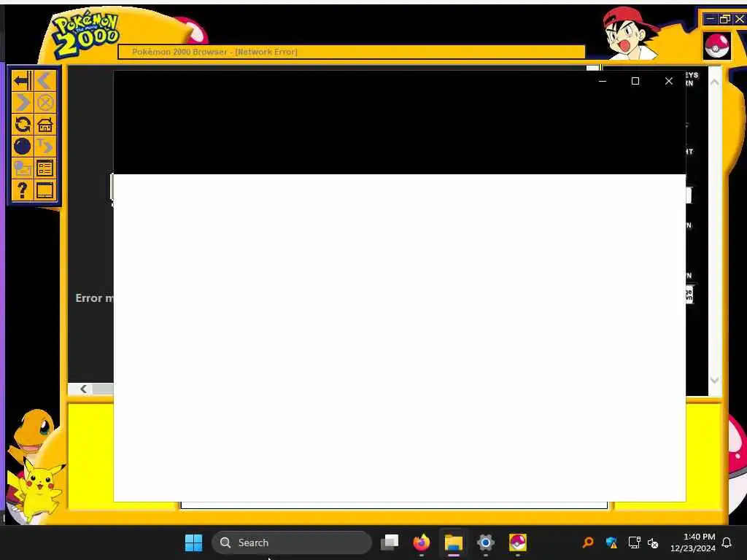Maximize the blank front dialog window
Viewport: 747px width, 560px height.
click(x=635, y=81)
